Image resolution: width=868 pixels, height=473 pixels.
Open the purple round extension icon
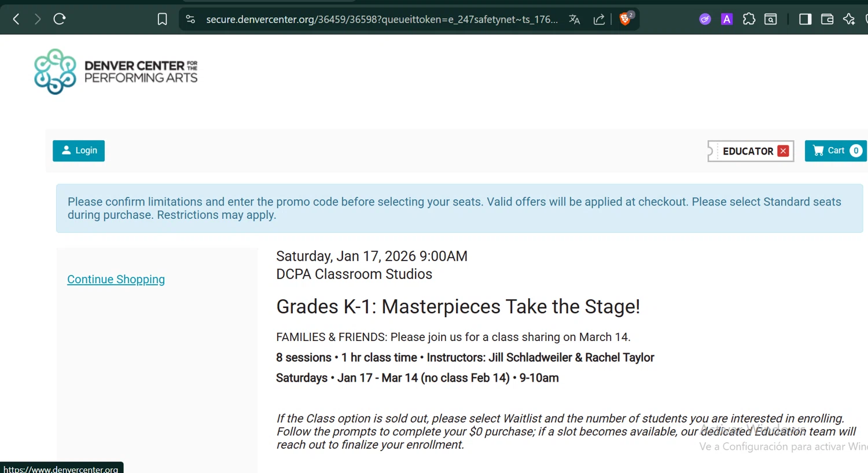[705, 19]
